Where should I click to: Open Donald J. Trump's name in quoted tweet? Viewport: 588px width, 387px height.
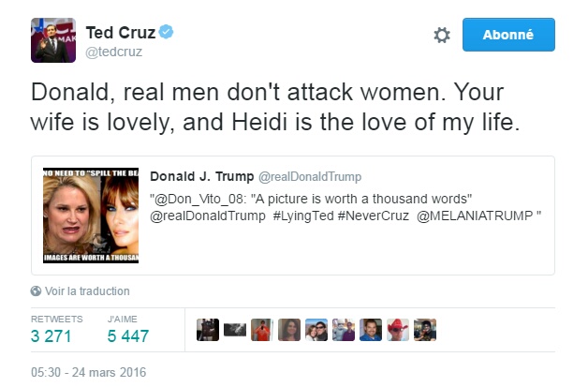tap(200, 177)
